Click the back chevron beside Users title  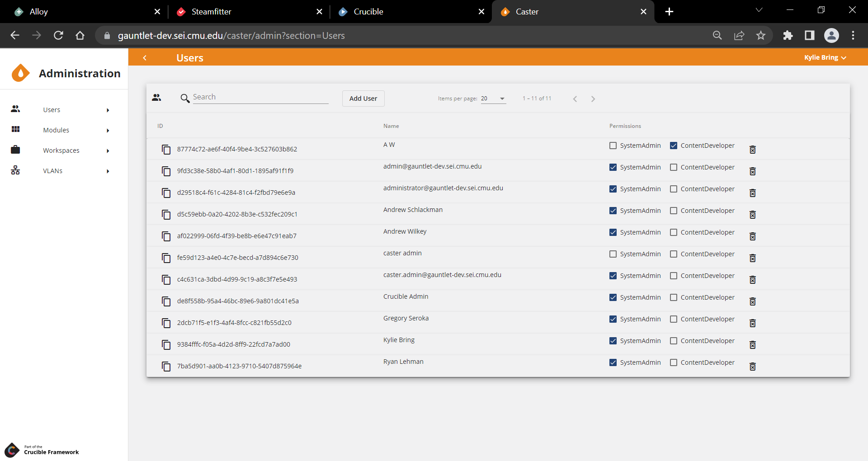pos(145,58)
